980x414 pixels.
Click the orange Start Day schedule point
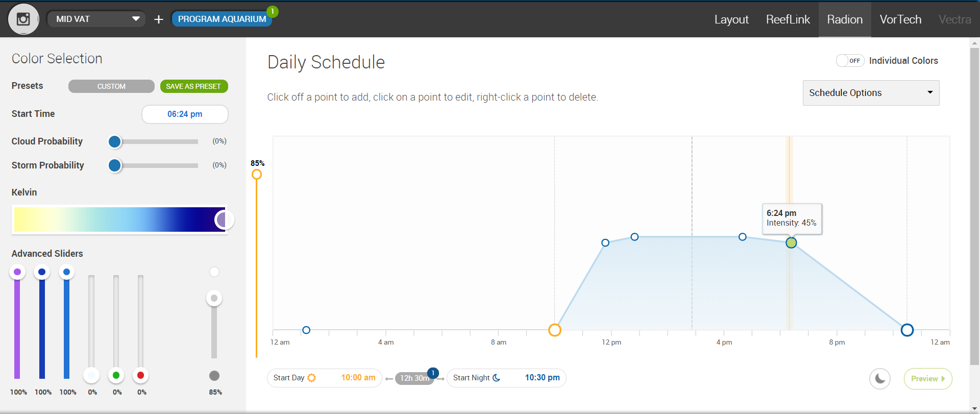pos(555,330)
